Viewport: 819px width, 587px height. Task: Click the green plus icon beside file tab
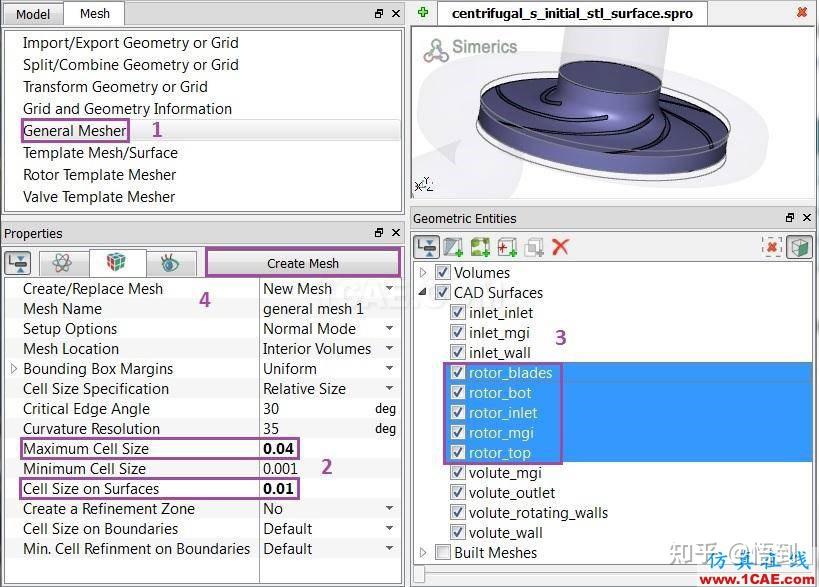coord(423,12)
